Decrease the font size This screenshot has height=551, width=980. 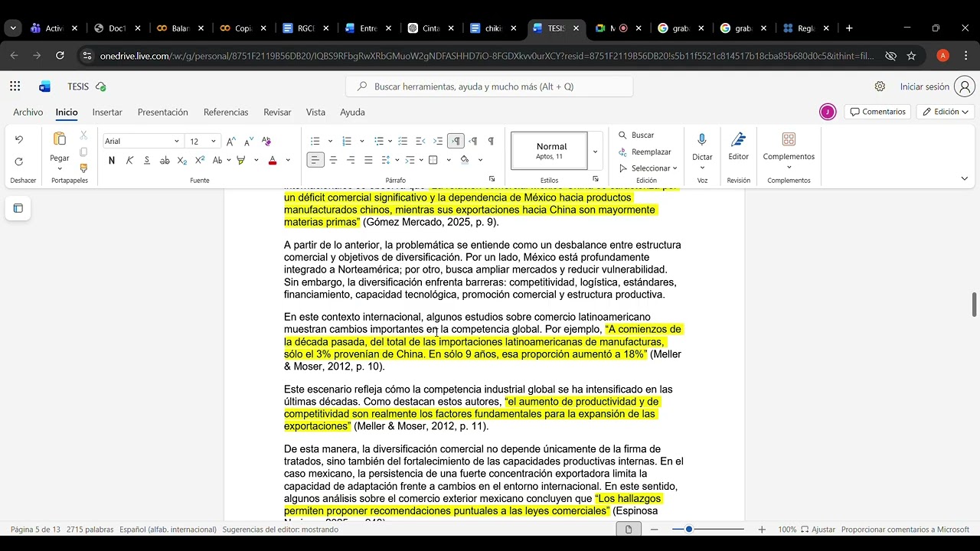pos(249,141)
